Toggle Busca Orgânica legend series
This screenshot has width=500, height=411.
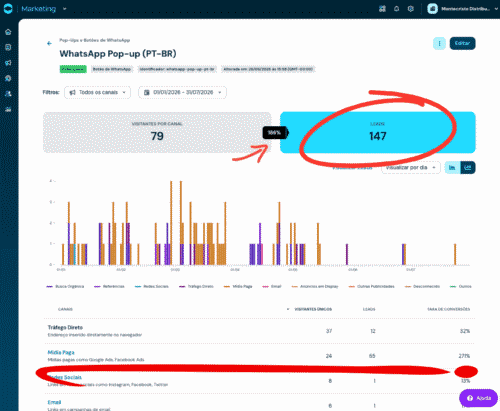(65, 286)
